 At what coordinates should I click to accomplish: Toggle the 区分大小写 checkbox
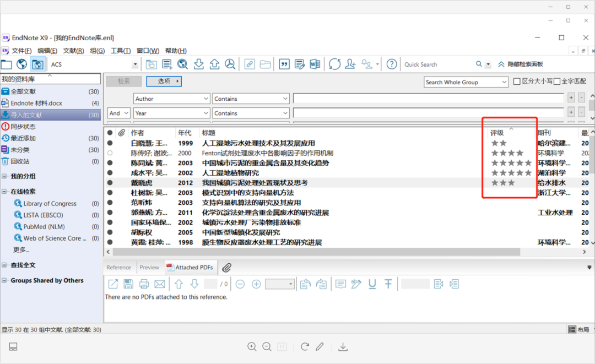[x=516, y=82]
